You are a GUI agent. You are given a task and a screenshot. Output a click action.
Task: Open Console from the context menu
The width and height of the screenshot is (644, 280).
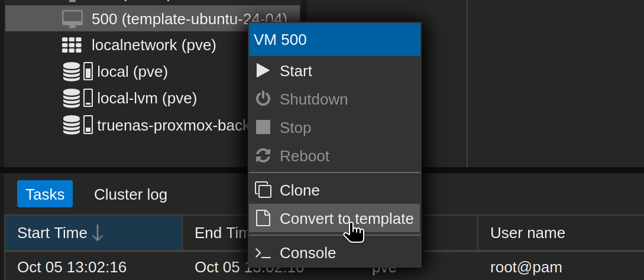(334, 253)
